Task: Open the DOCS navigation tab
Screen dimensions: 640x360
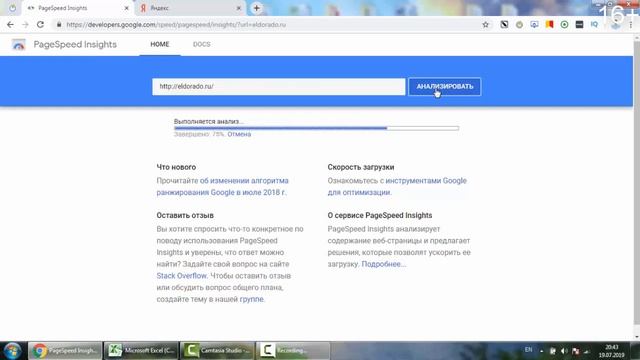Action: pyautogui.click(x=202, y=44)
